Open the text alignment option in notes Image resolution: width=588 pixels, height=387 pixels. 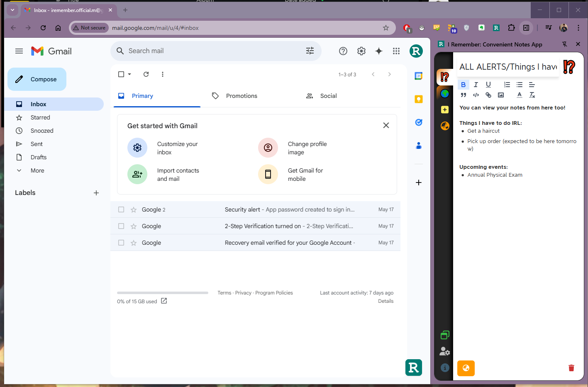click(532, 85)
